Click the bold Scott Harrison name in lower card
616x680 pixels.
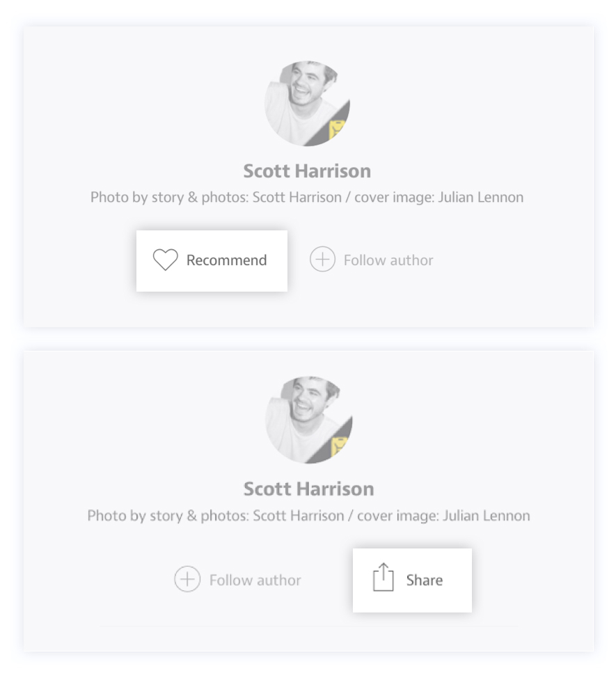point(309,489)
